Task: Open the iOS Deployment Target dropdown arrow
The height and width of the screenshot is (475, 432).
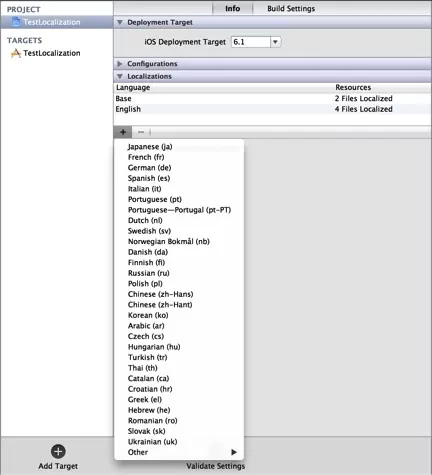Action: (275, 42)
